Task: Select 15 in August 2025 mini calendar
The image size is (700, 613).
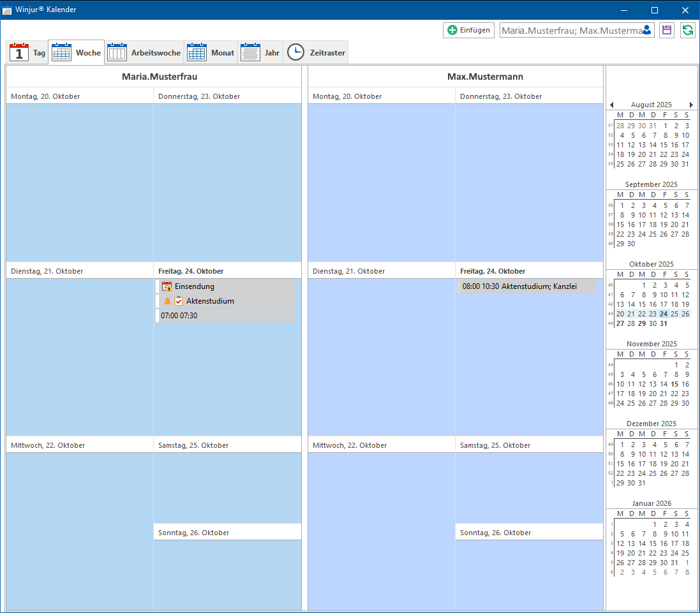Action: coord(664,145)
